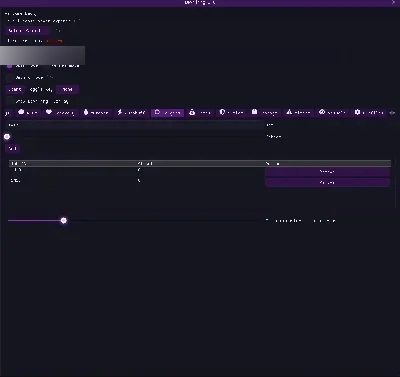Select the filled purple radio button
400x377 pixels.
pyautogui.click(x=9, y=66)
